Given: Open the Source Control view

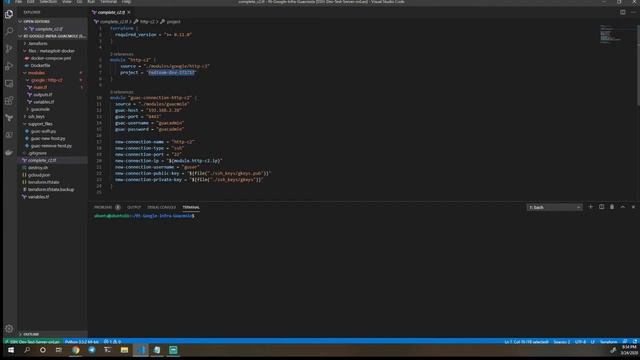Looking at the screenshot, I should [x=9, y=49].
